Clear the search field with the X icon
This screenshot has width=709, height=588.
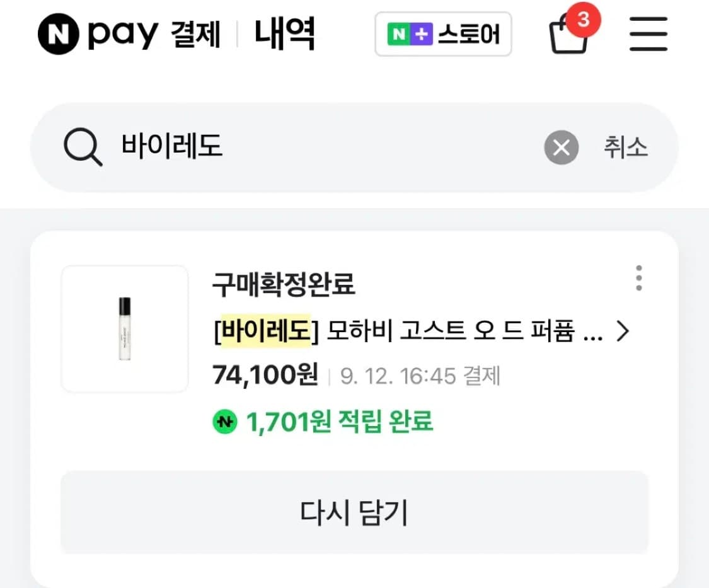[x=561, y=147]
